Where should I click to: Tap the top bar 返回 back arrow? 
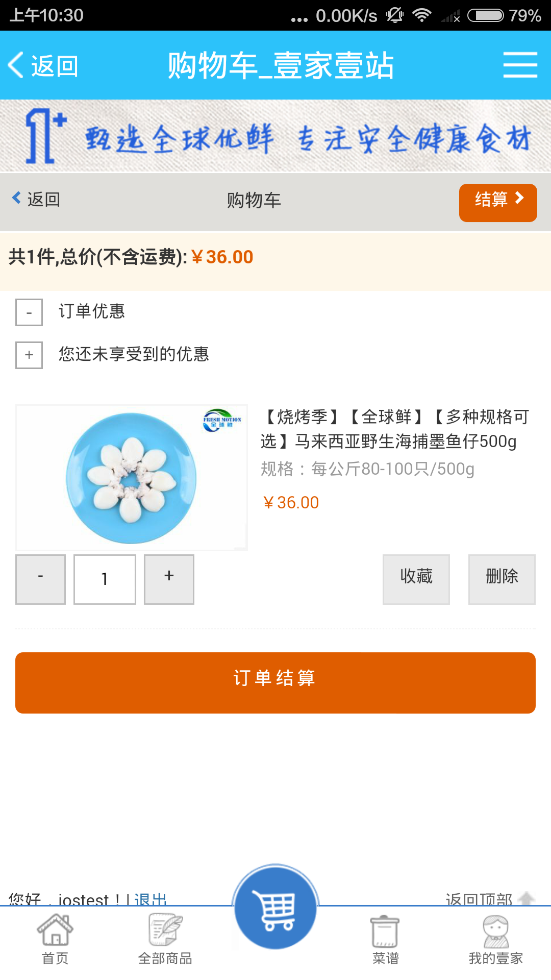click(x=43, y=66)
